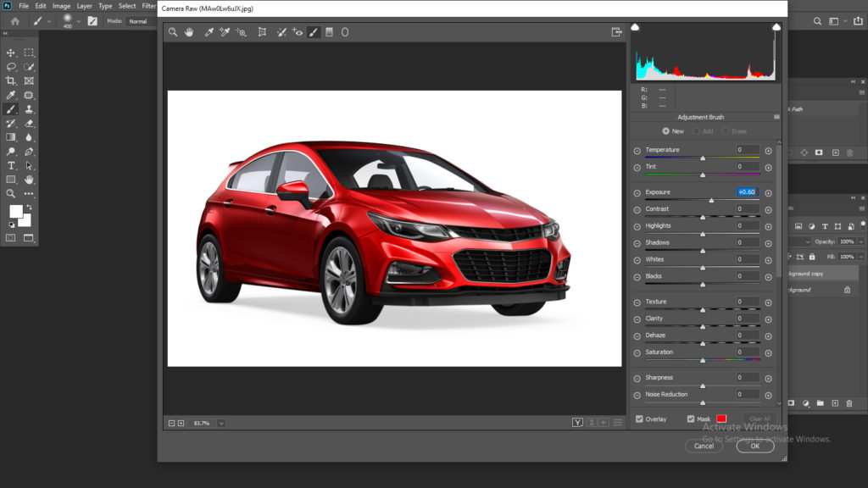Image resolution: width=868 pixels, height=488 pixels.
Task: Open the red mask overlay color swatch
Action: tap(721, 419)
